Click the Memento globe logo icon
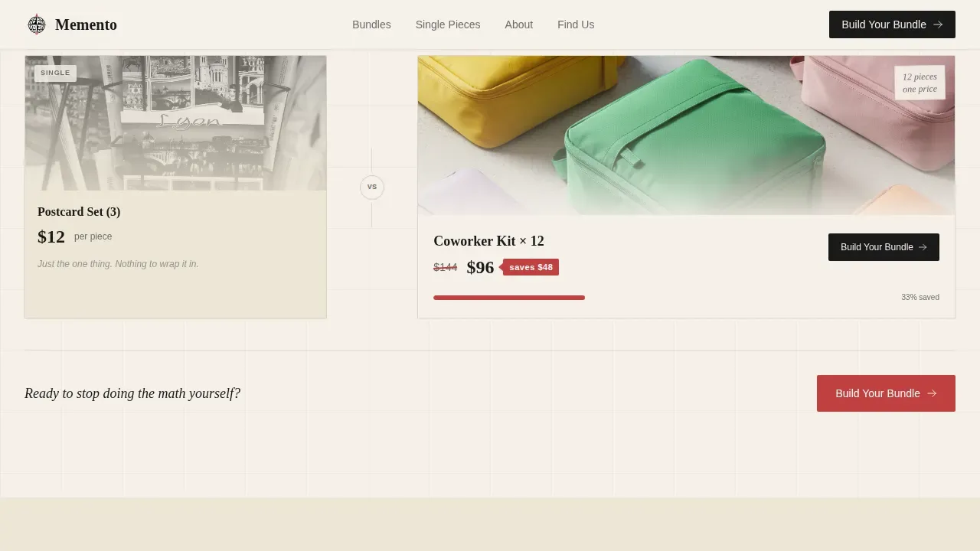Viewport: 980px width, 551px height. 37,24
